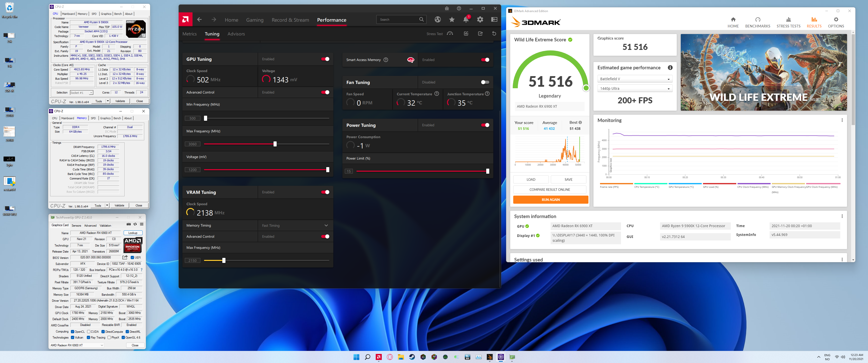This screenshot has width=868, height=363.
Task: Open the sidebar panel icon in Radeon Software
Action: coord(494,19)
